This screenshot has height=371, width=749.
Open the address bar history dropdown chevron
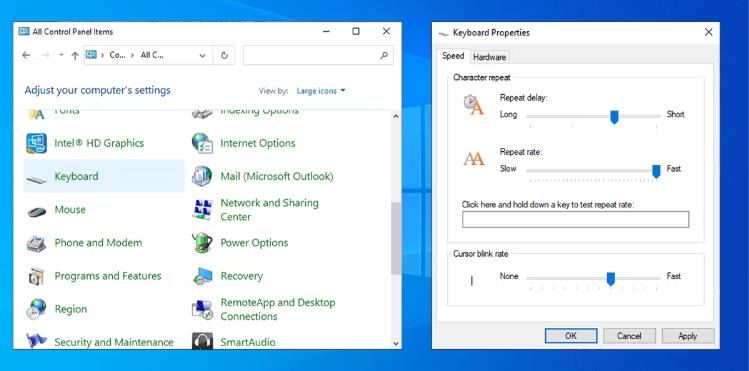[x=203, y=55]
